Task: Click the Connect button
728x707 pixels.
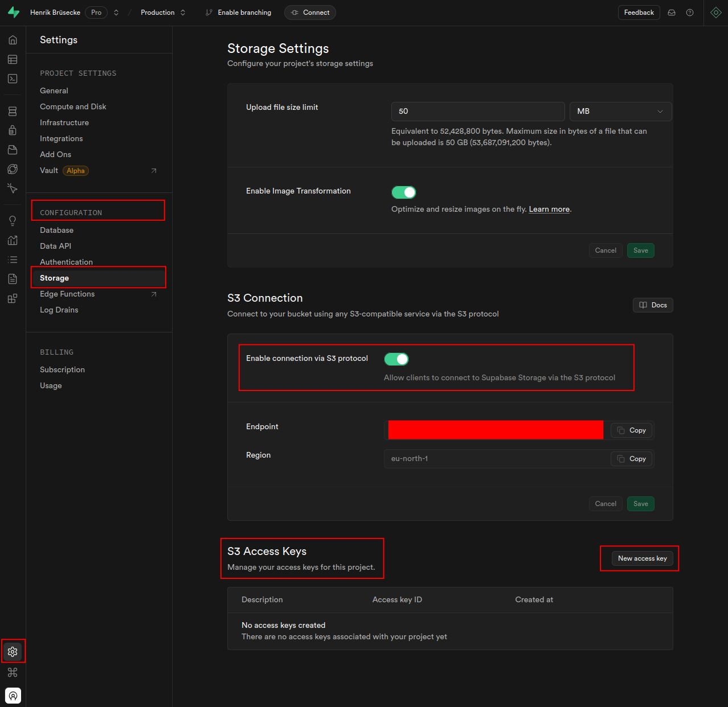Action: pos(310,13)
